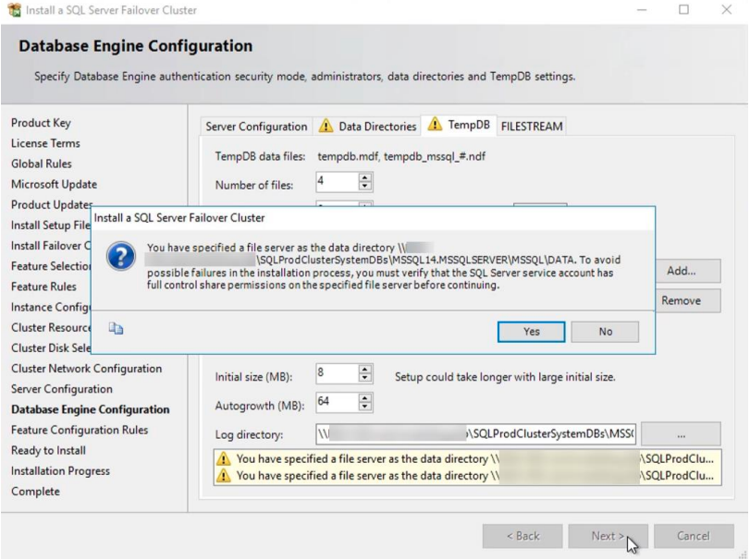Screen dimensions: 750x560
Task: Proceed with the Next button
Action: point(608,536)
